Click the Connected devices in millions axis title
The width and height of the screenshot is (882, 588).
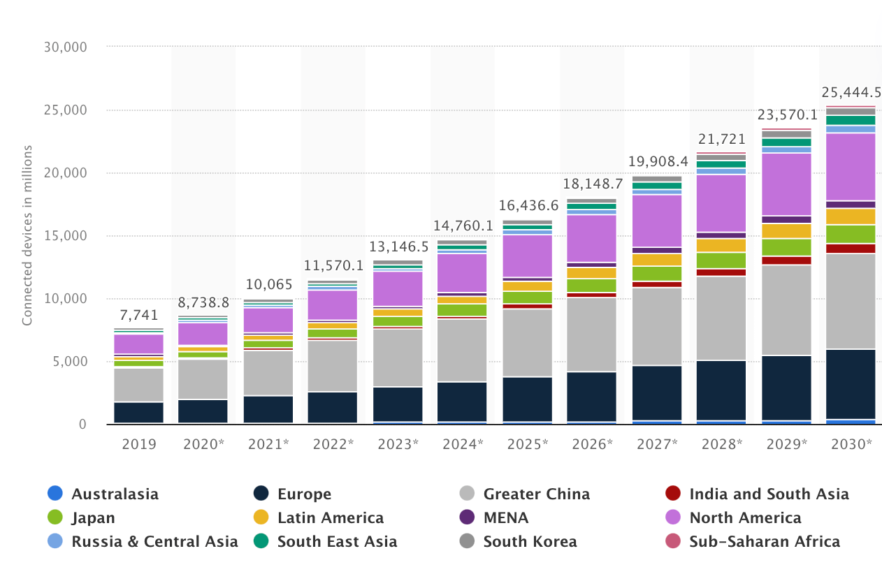[28, 236]
